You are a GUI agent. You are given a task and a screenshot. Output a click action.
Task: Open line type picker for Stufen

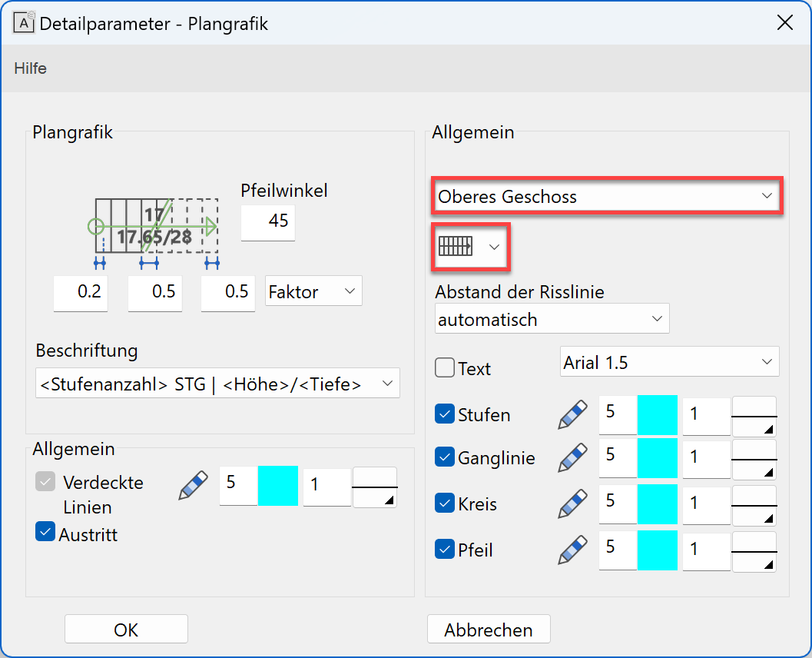[754, 416]
